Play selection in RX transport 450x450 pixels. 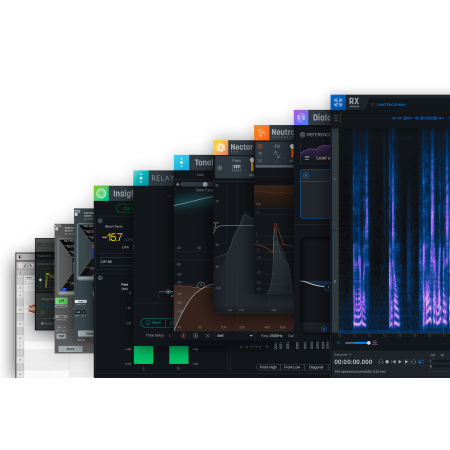pos(406,362)
